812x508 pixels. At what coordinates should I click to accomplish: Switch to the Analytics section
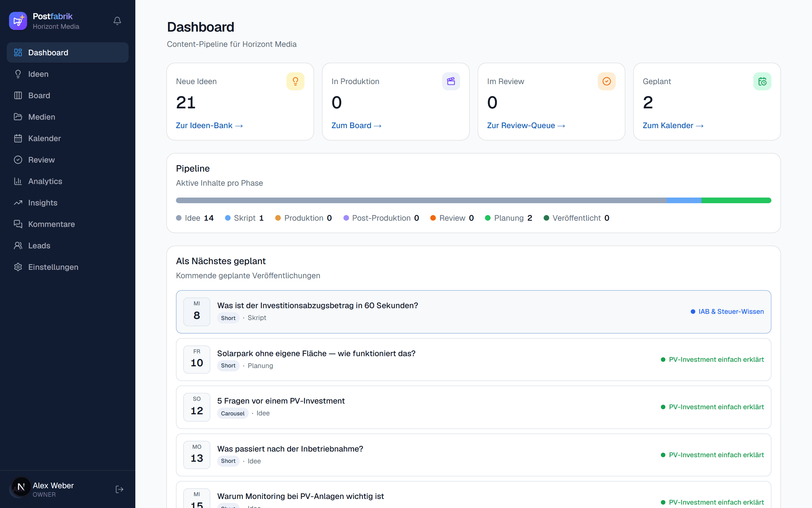point(67,181)
